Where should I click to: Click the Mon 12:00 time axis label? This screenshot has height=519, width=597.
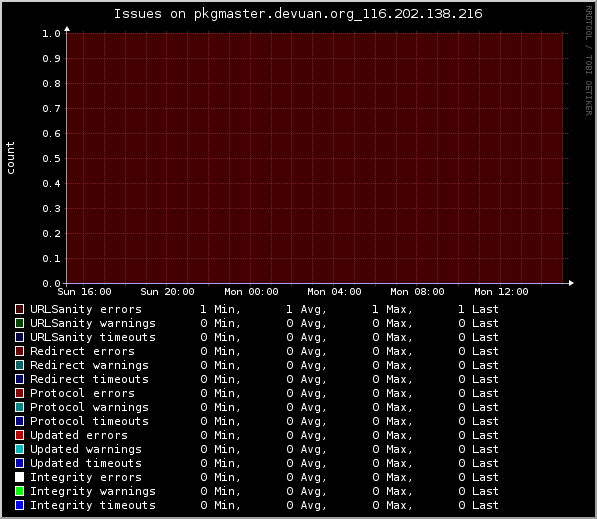pos(501,292)
